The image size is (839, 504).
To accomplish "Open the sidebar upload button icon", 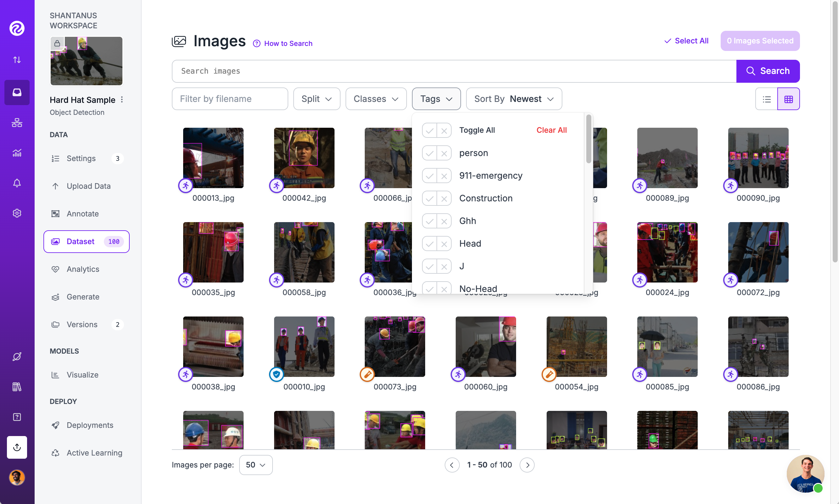I will click(x=17, y=447).
